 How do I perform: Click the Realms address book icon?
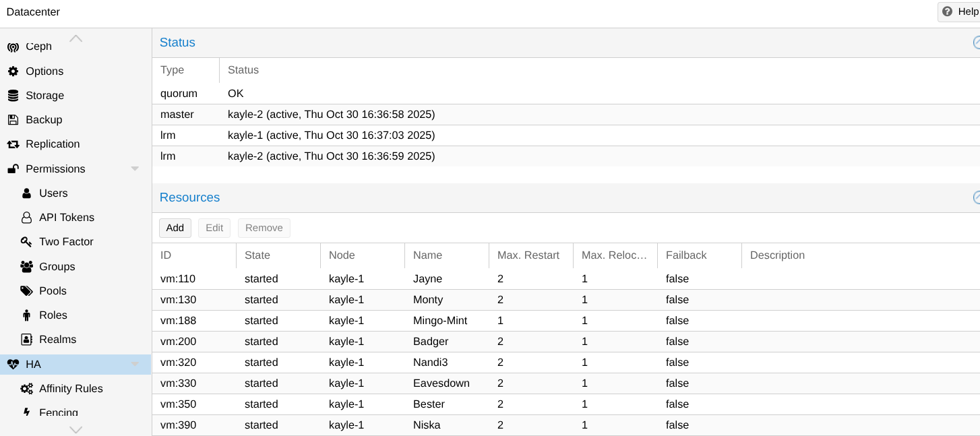(26, 340)
